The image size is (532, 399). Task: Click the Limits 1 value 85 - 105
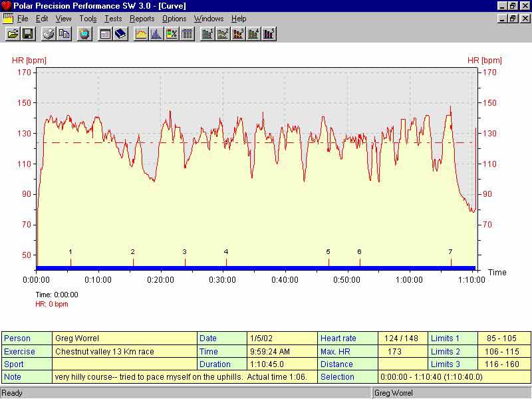point(504,338)
